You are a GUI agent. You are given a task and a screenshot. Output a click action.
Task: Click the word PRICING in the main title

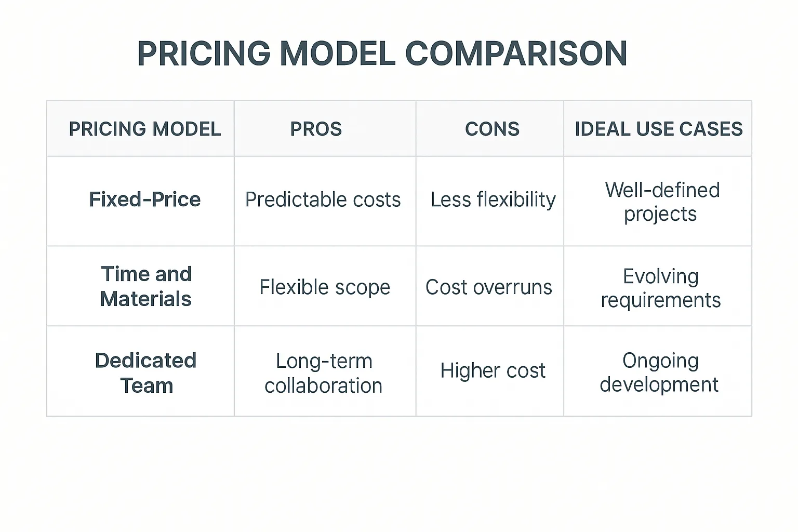click(x=203, y=54)
